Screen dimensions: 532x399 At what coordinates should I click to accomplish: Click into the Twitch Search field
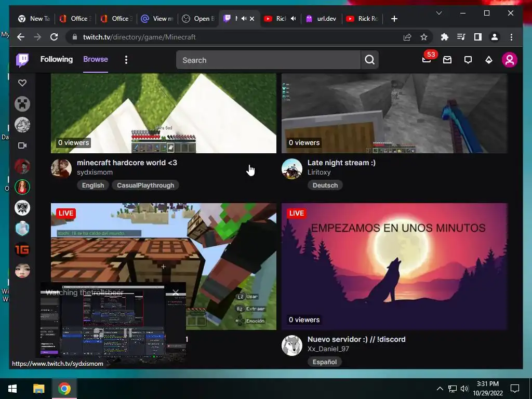coord(269,60)
